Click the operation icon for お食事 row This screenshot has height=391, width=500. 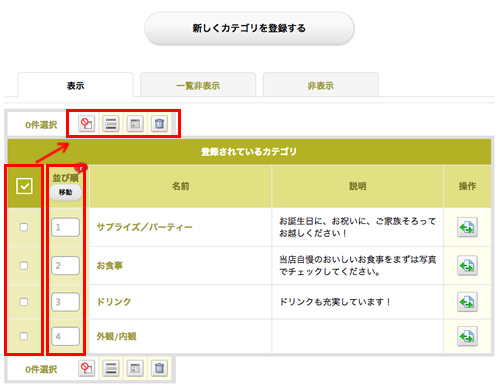pyautogui.click(x=467, y=266)
